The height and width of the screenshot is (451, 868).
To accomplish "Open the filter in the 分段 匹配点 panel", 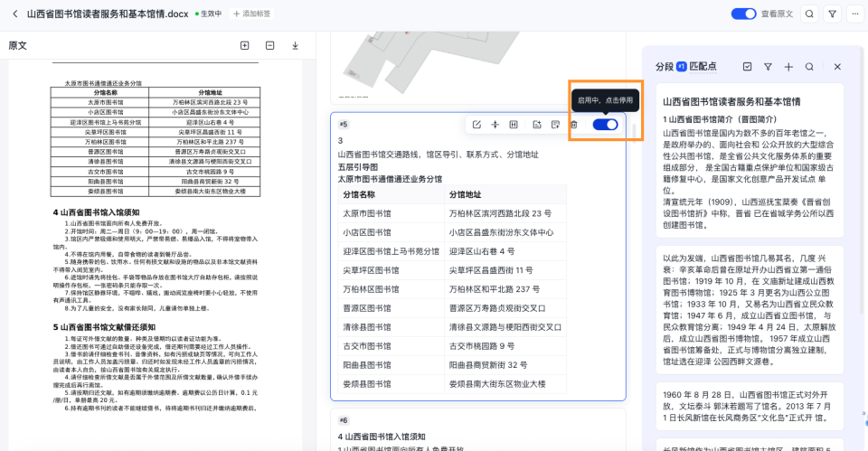I will click(768, 67).
